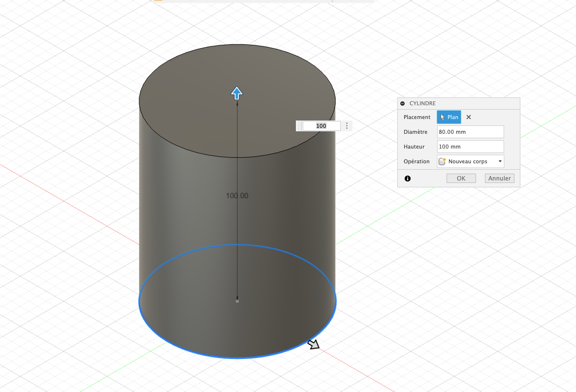Cancel the cylinder with Annuler
The image size is (576, 392).
point(499,179)
